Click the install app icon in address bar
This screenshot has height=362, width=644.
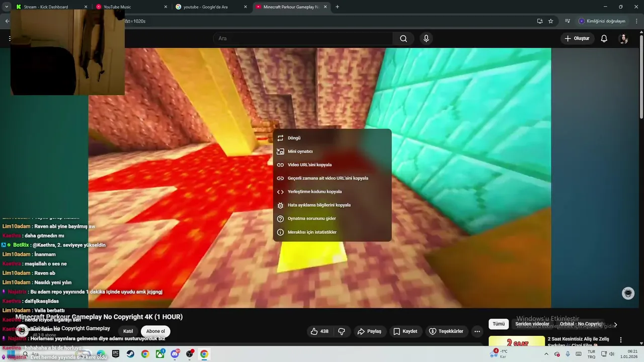[x=539, y=21]
